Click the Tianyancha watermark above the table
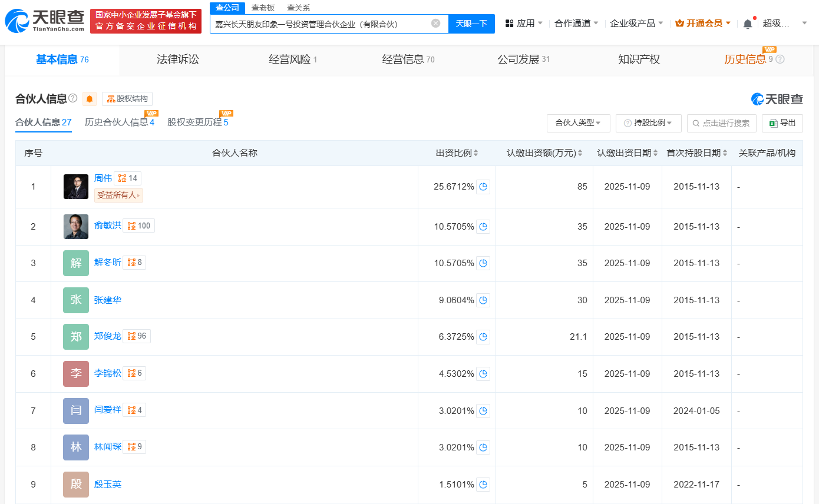819x504 pixels. 777,99
